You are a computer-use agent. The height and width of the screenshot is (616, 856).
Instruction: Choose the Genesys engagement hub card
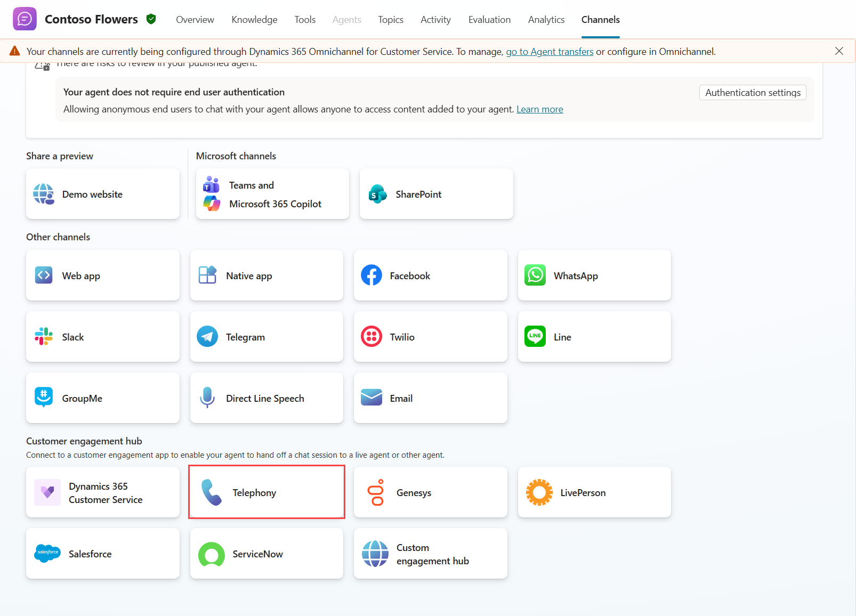point(431,492)
